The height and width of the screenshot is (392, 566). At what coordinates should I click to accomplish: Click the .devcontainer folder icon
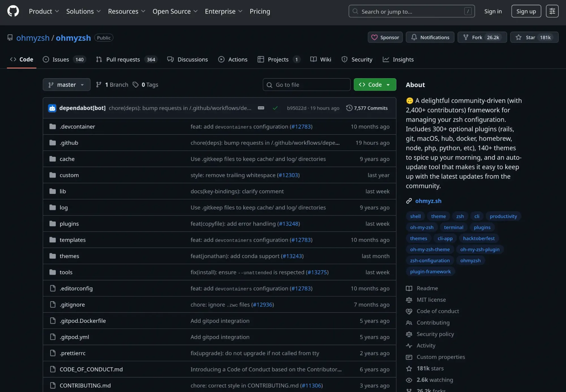[x=53, y=127]
